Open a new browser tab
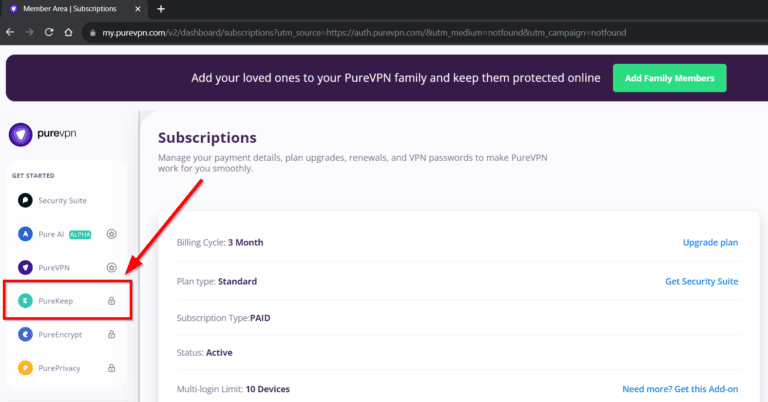 (x=161, y=9)
